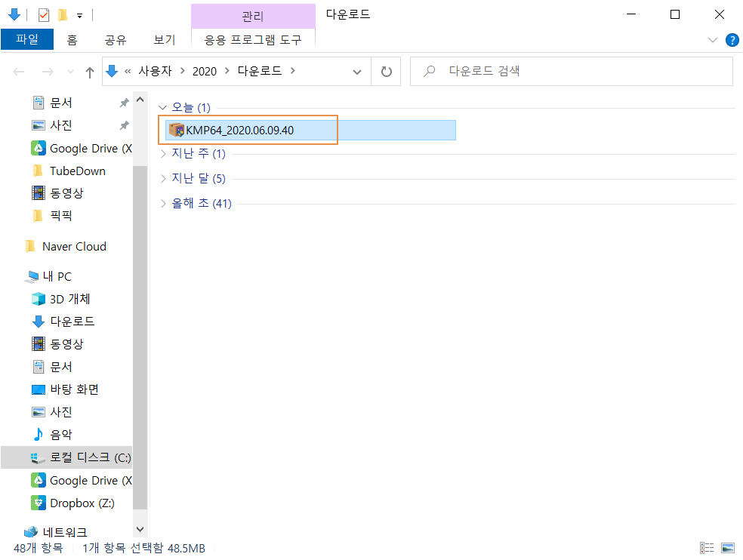Open Google Drive under quick access
The image size is (743, 560).
click(x=82, y=148)
